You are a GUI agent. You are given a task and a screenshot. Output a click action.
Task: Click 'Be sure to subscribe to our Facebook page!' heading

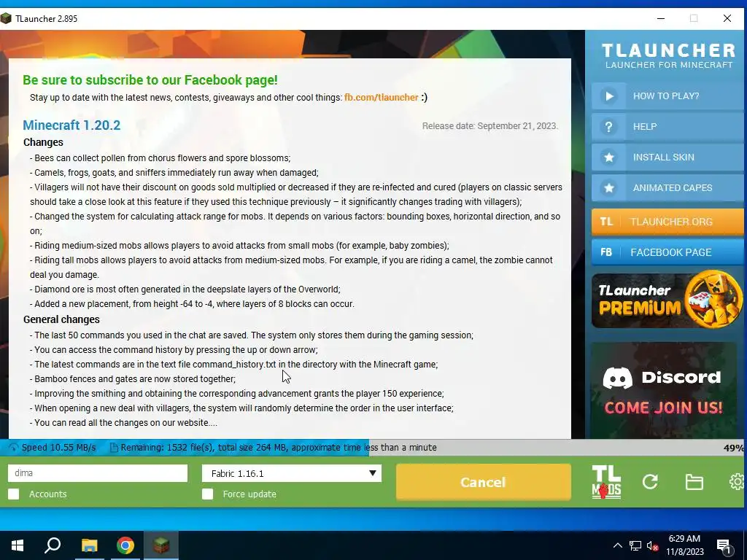[x=150, y=80]
